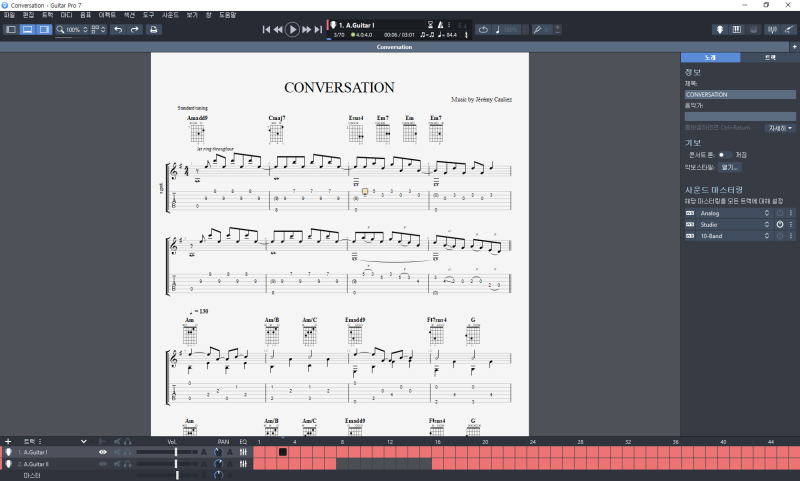Fast-forward to the next bar
This screenshot has height=481, width=800.
[306, 30]
